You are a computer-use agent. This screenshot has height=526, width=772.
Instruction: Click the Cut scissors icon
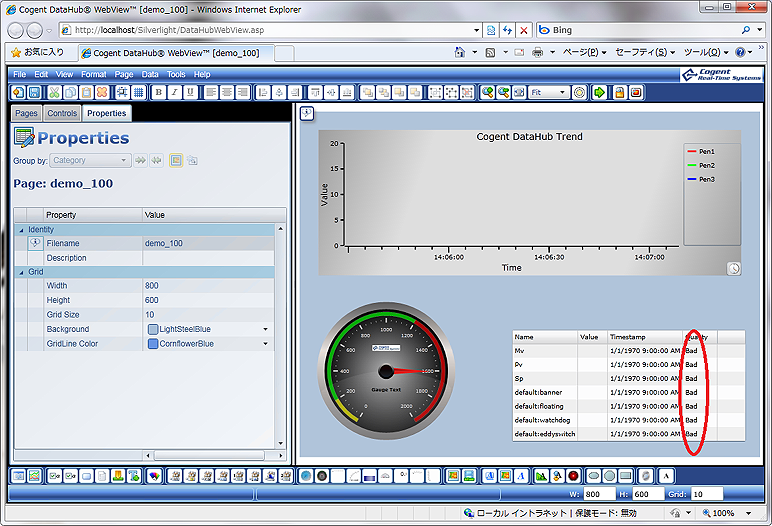[x=54, y=92]
